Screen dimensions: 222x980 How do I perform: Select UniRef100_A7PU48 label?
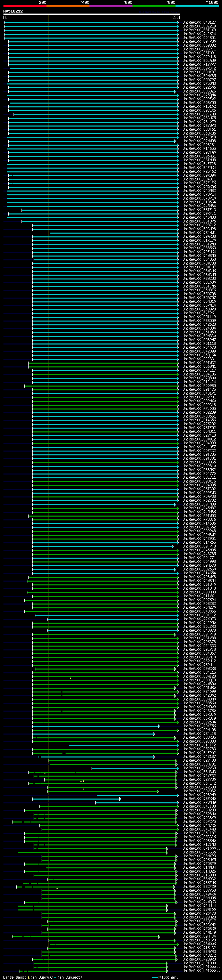click(x=199, y=57)
